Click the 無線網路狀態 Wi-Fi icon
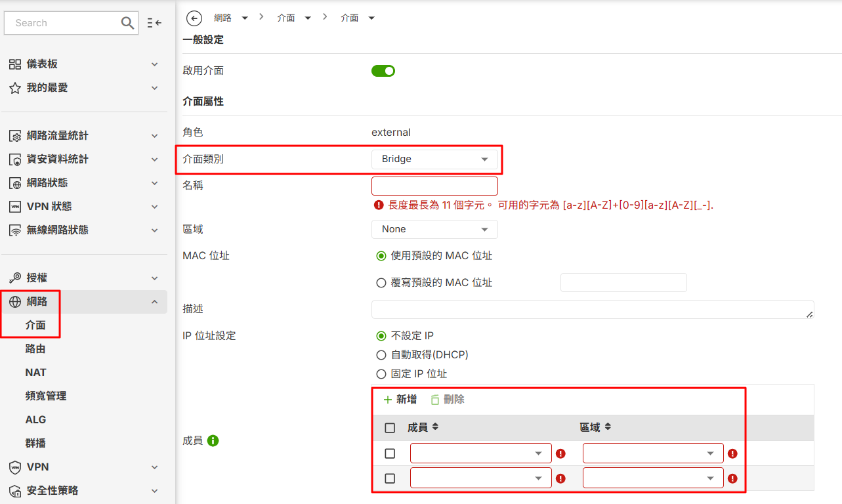This screenshot has height=504, width=842. pos(15,230)
